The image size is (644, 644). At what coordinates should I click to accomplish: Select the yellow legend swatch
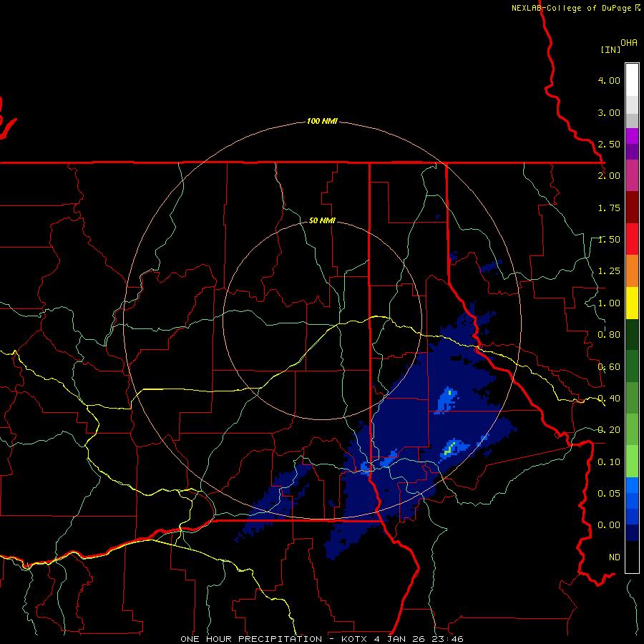click(x=632, y=303)
